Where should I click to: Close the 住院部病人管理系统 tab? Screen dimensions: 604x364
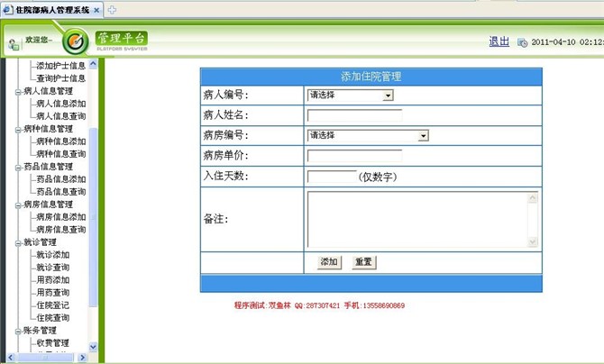[96, 11]
